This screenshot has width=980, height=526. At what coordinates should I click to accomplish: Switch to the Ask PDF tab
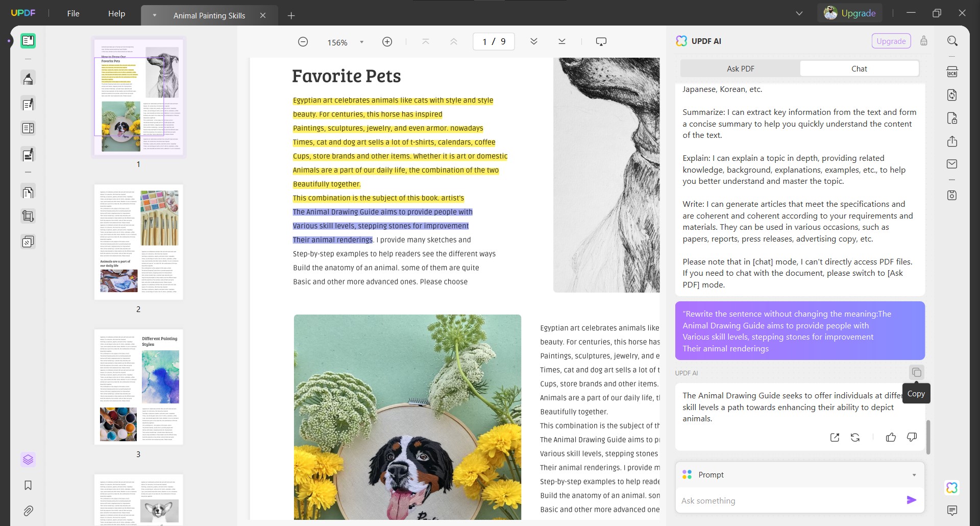[x=740, y=68]
